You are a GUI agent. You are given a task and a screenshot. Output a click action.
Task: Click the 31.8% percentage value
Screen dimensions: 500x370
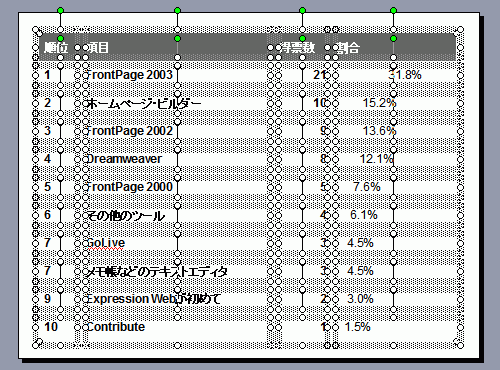tap(405, 75)
